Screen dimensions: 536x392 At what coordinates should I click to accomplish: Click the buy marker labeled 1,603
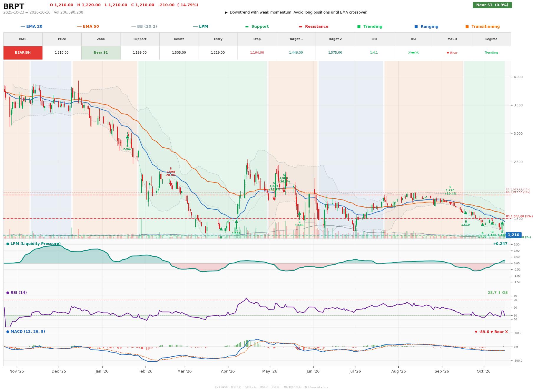(299, 213)
